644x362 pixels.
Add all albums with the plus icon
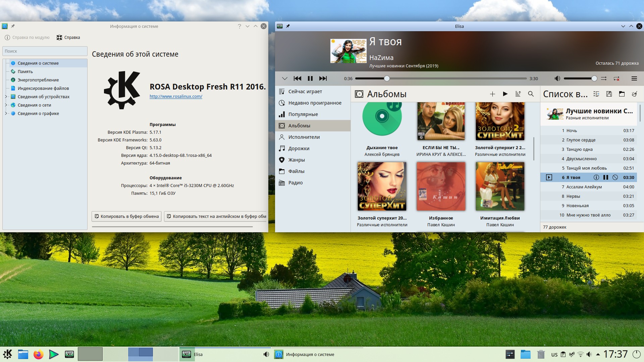492,94
